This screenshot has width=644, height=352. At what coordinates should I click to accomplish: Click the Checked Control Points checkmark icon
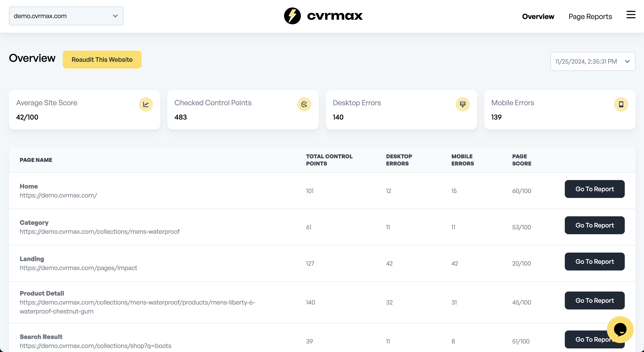point(304,104)
